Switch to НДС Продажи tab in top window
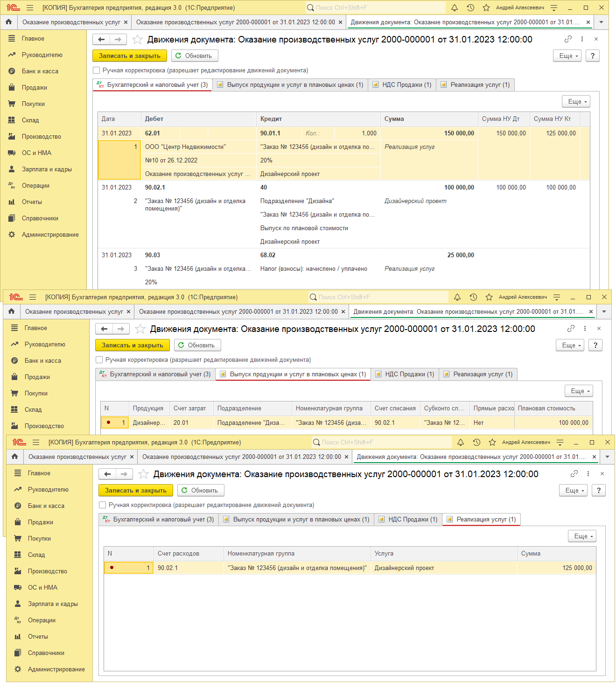Screen dimensions: 616x683 coord(402,85)
